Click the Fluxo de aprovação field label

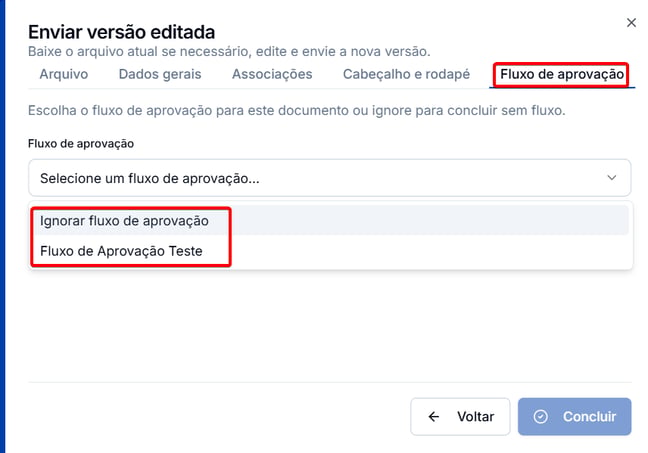click(81, 144)
